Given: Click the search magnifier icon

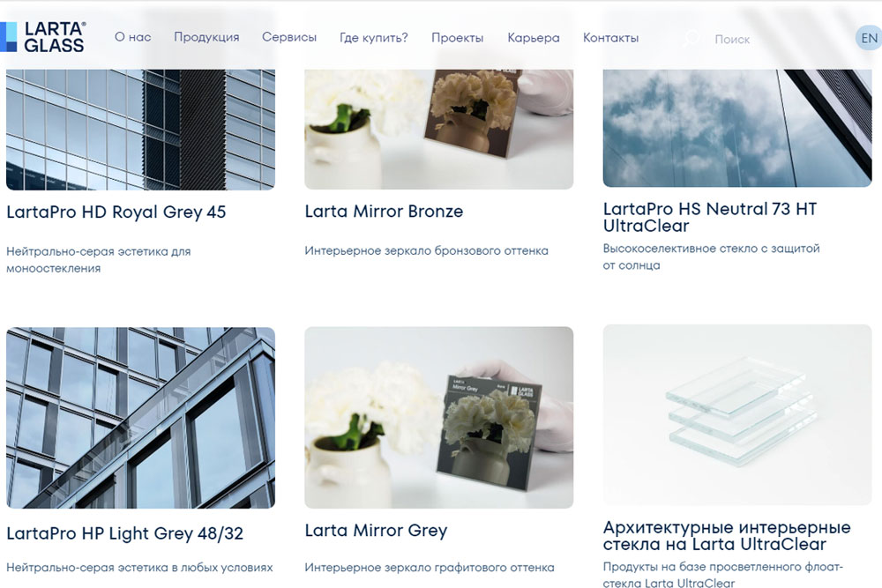Looking at the screenshot, I should (691, 38).
